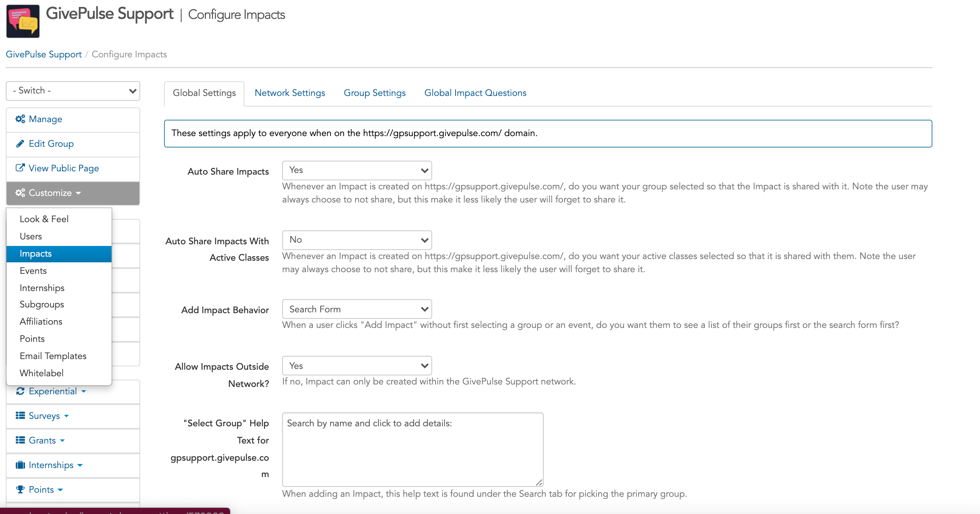Screen dimensions: 980x514
Task: Open the Global Impact Questions tab
Action: click(x=475, y=93)
